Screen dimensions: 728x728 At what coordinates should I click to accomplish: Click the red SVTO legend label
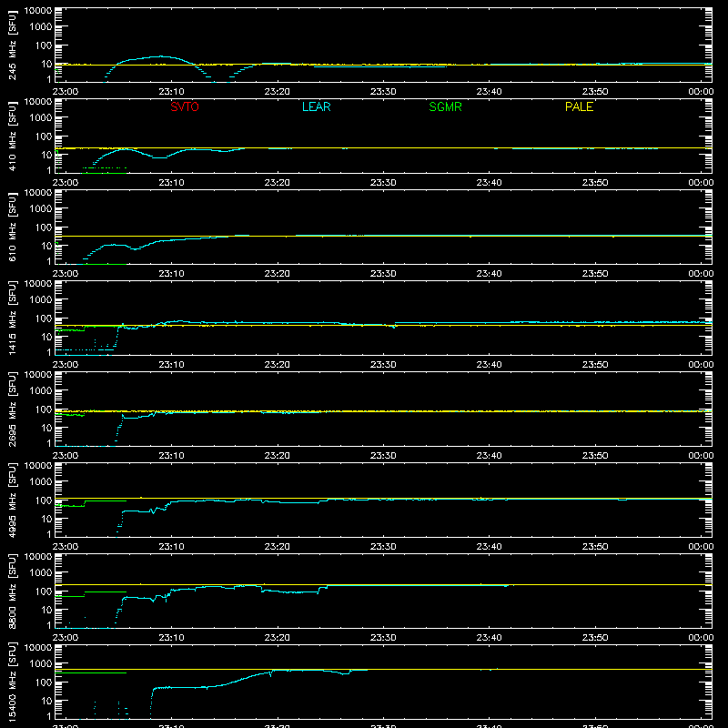tap(185, 106)
